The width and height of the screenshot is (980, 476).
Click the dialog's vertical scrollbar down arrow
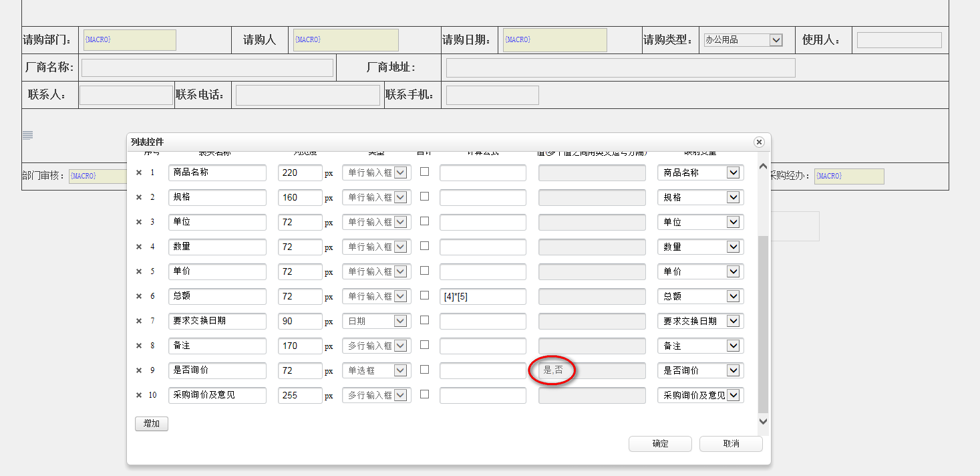[x=763, y=422]
